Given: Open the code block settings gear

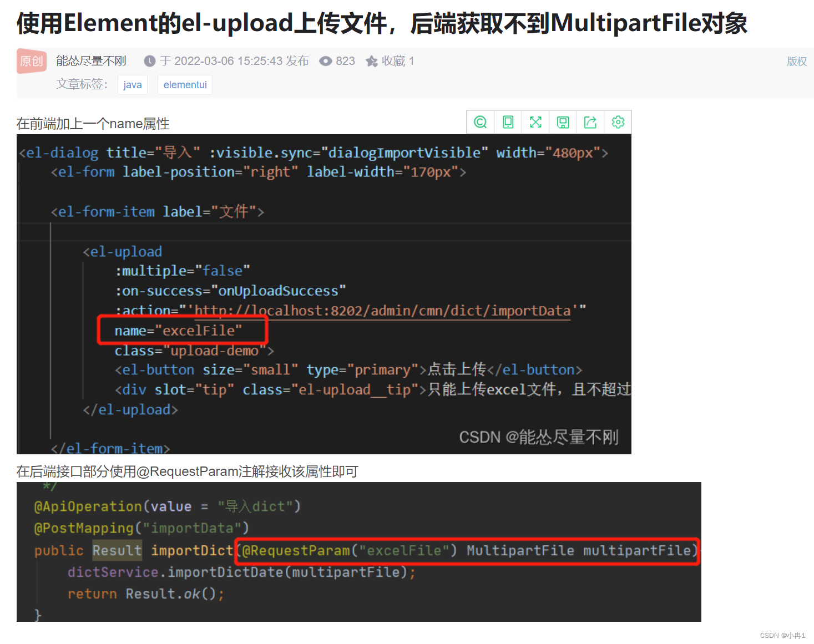Looking at the screenshot, I should tap(618, 122).
